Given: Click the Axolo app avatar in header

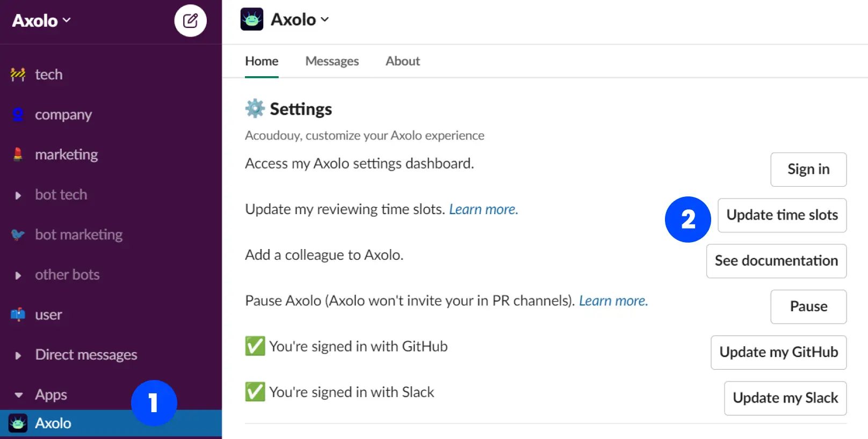Looking at the screenshot, I should 252,19.
